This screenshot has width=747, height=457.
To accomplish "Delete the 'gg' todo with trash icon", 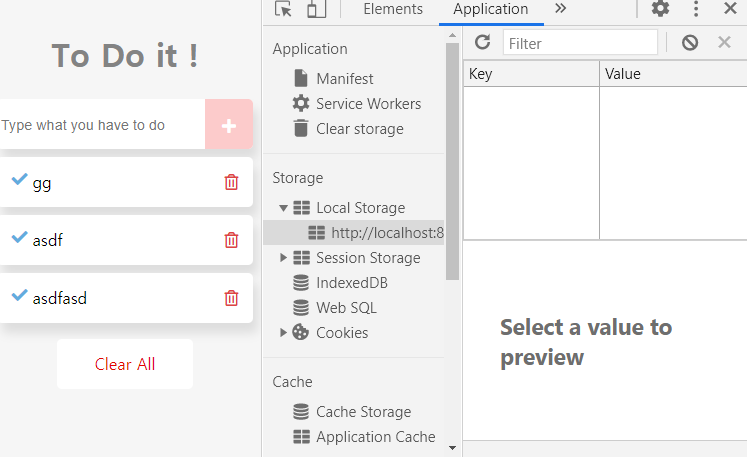I will [231, 182].
